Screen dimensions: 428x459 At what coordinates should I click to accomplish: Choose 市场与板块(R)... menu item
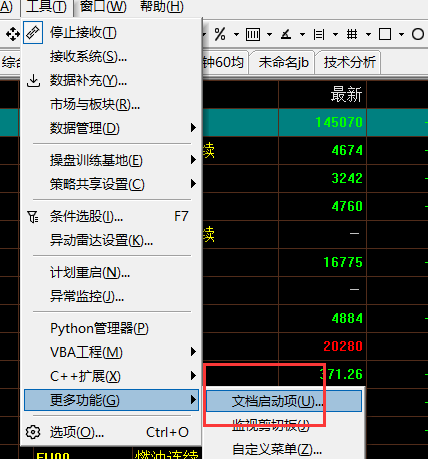pos(111,105)
